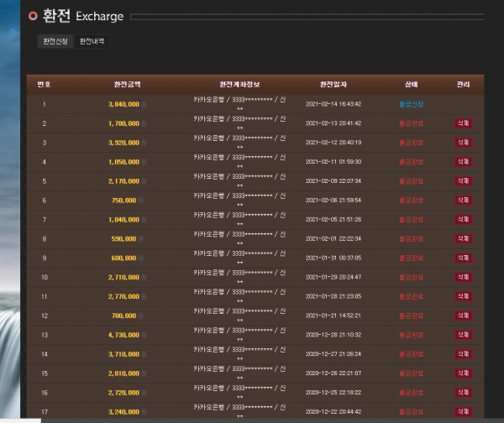
Task: Click the date 2020-12-28 21:10:32
Action: point(333,335)
